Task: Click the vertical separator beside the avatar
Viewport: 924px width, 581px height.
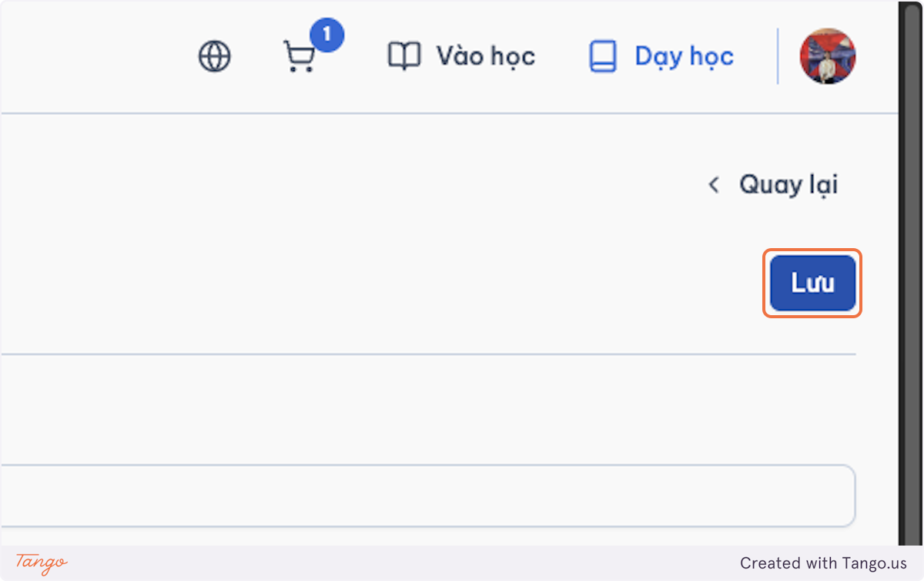Action: click(778, 56)
